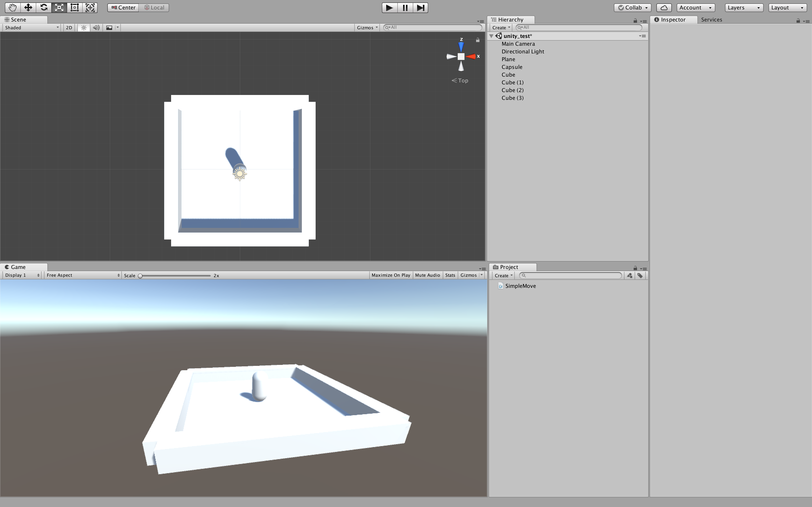Select Directional Light in Hierarchy
Viewport: 812px width, 507px height.
click(x=523, y=52)
